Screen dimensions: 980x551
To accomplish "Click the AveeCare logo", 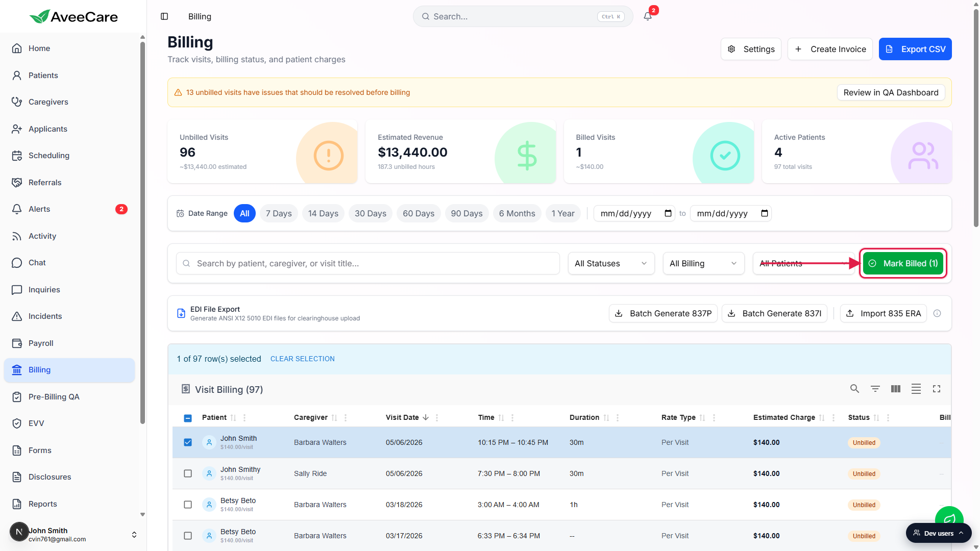I will pos(73,17).
